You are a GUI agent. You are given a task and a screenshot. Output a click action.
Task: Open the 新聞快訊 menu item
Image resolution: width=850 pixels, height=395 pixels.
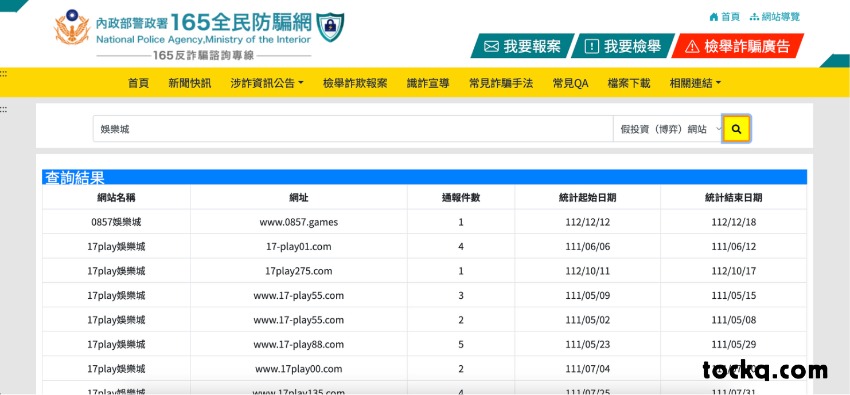point(190,83)
